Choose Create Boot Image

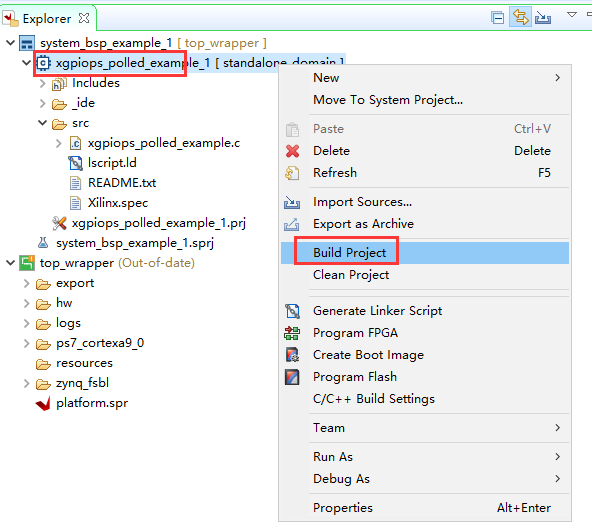click(425, 355)
